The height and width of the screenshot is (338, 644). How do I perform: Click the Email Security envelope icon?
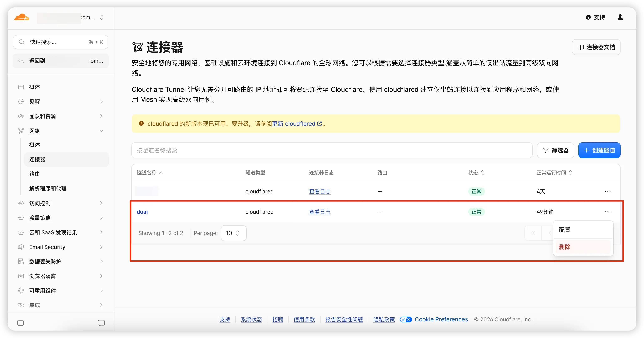coord(21,247)
